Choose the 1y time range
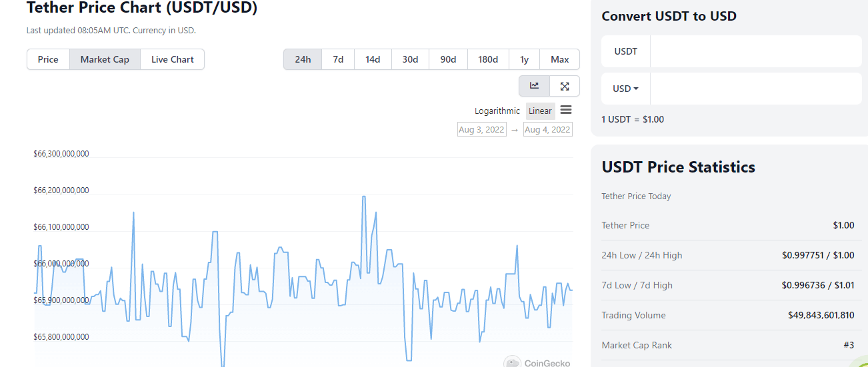 (524, 59)
